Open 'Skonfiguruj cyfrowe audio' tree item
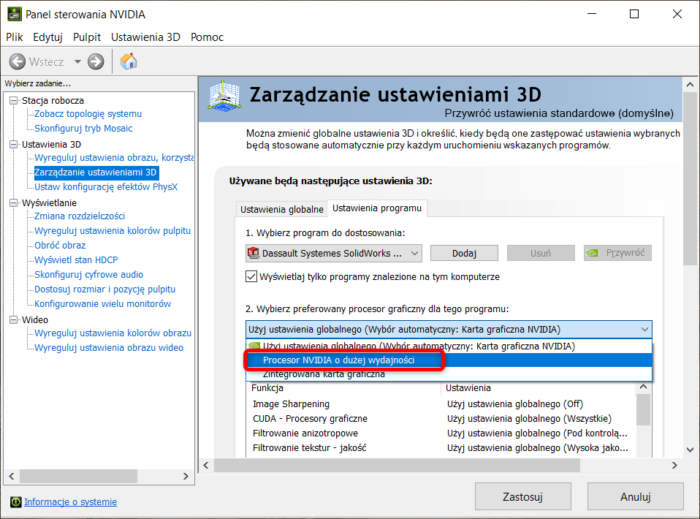Viewport: 700px width, 519px height. pyautogui.click(x=89, y=274)
